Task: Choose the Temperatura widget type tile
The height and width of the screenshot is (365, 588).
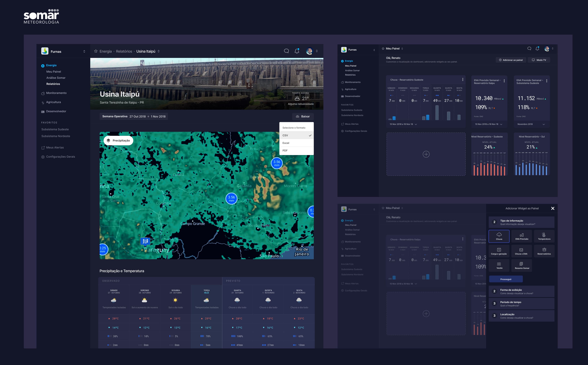Action: click(544, 236)
